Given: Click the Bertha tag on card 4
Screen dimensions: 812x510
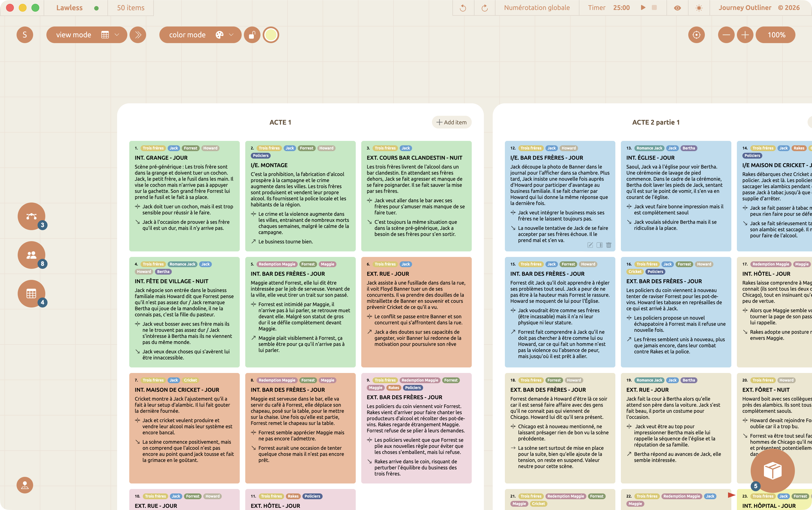Looking at the screenshot, I should coord(163,272).
